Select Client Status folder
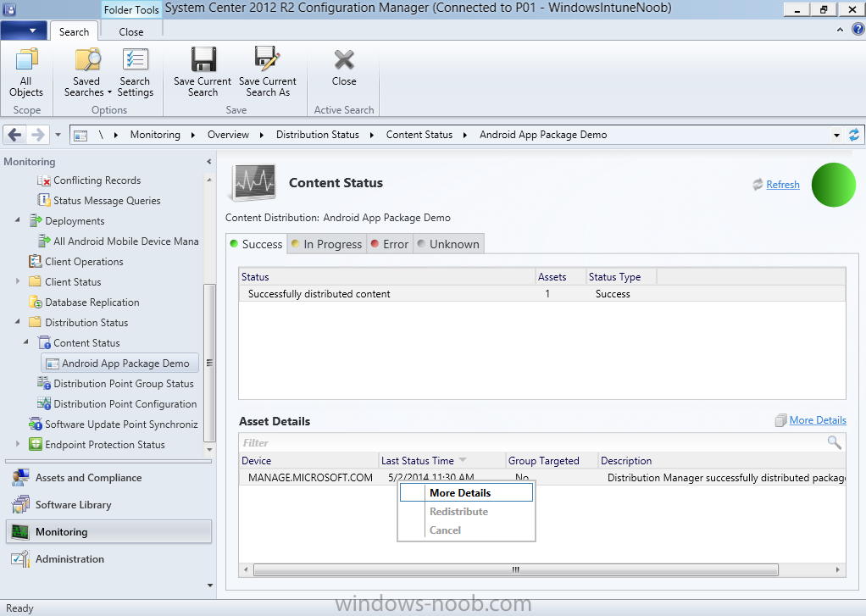The width and height of the screenshot is (866, 616). click(73, 282)
